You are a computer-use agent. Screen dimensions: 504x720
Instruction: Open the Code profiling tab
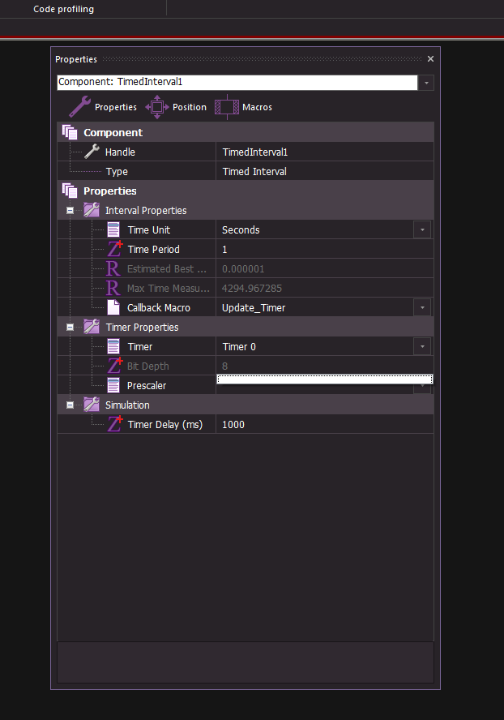[x=63, y=9]
